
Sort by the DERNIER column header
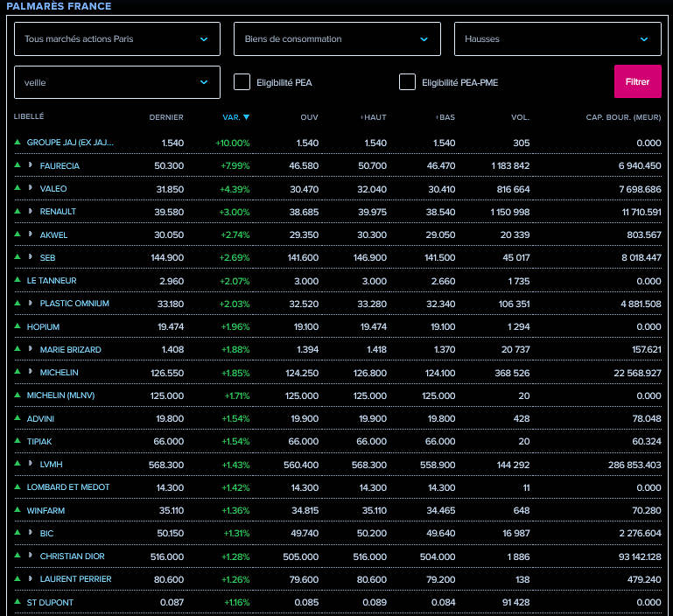pyautogui.click(x=166, y=117)
